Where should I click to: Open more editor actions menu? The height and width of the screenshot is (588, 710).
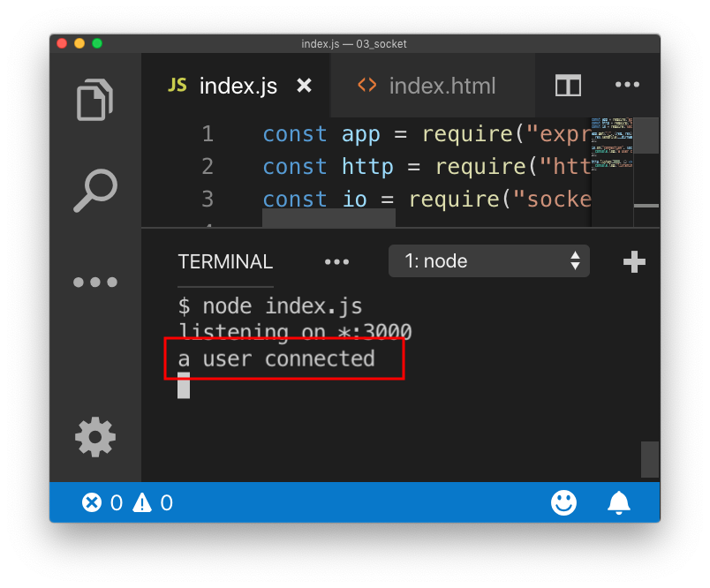pyautogui.click(x=627, y=85)
